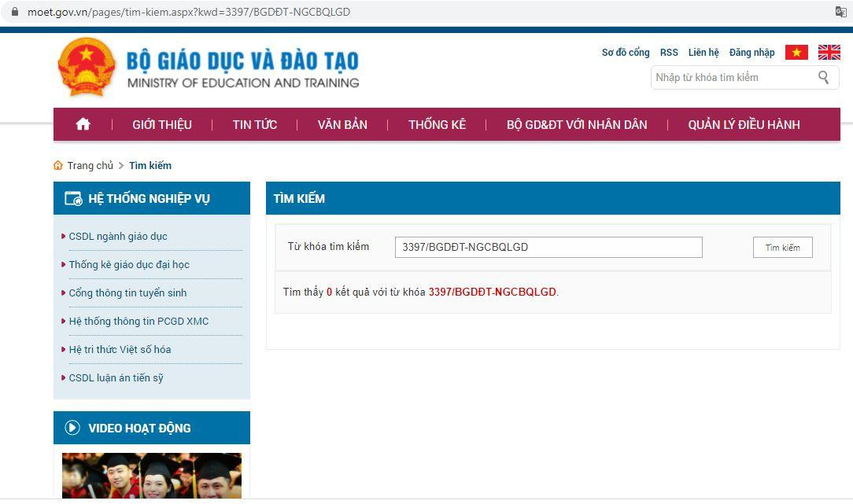Image resolution: width=853 pixels, height=504 pixels.
Task: Open CSDL luận án tiến sỹ link
Action: pyautogui.click(x=116, y=378)
